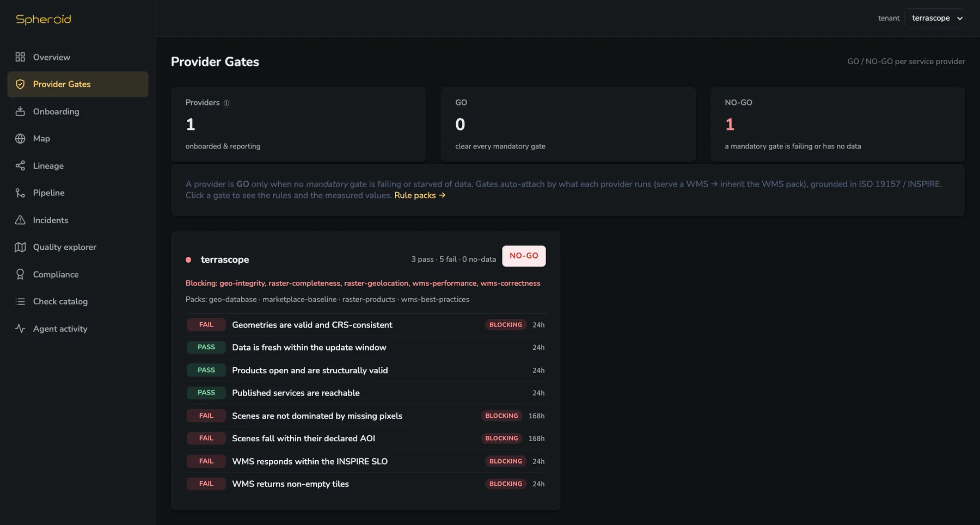Open the Lineage section
980x525 pixels.
[78, 166]
